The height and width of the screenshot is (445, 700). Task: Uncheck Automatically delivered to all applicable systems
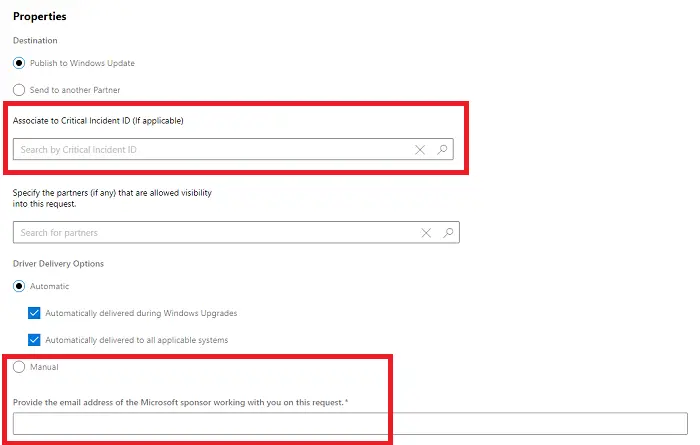(34, 340)
